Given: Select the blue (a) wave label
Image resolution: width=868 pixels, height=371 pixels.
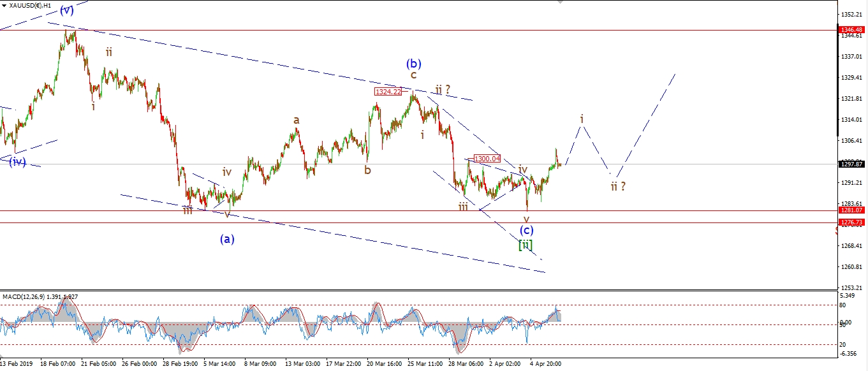Looking at the screenshot, I should [227, 239].
